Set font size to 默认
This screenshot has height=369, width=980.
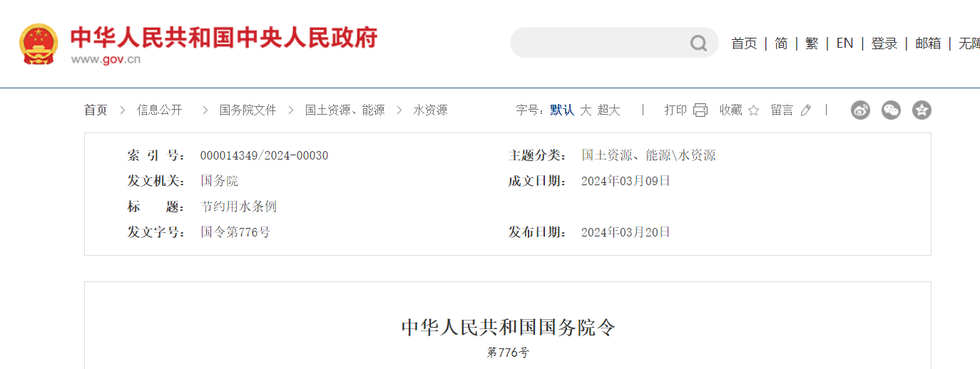[562, 110]
